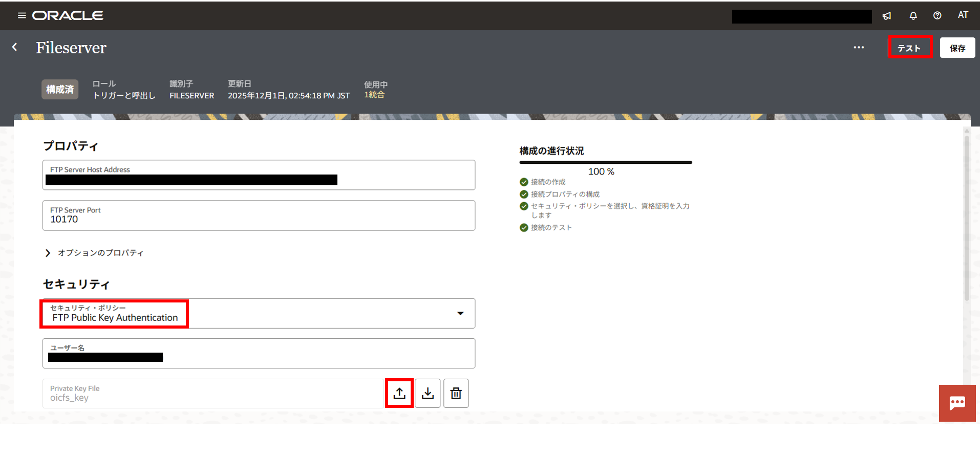980x456 pixels.
Task: Click the FTP Server Port field
Action: [x=259, y=215]
